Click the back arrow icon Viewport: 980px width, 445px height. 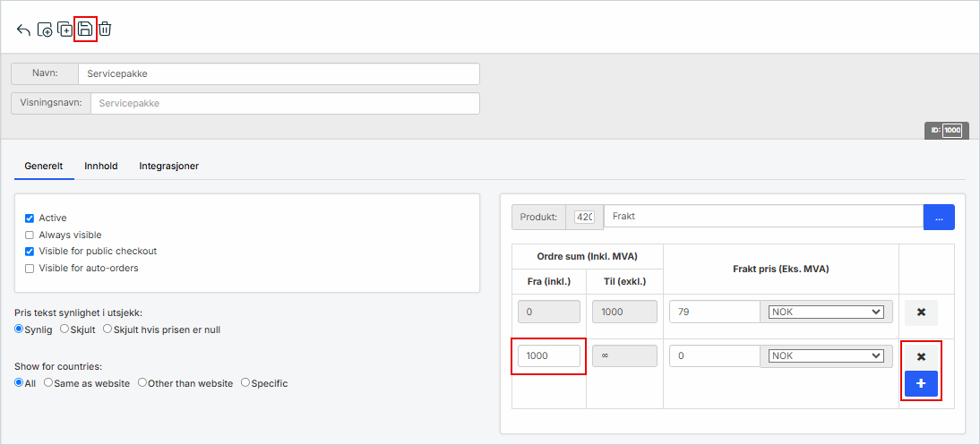point(23,30)
